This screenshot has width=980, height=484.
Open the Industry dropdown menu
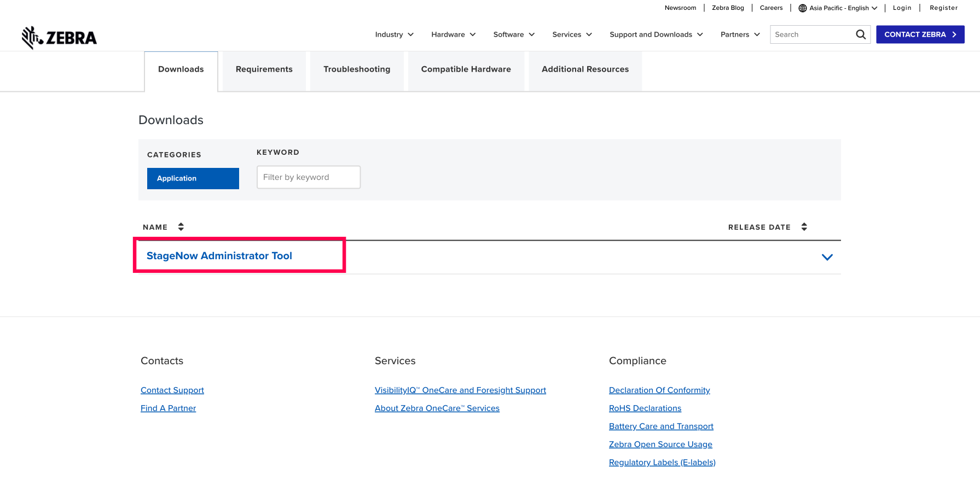click(x=394, y=34)
